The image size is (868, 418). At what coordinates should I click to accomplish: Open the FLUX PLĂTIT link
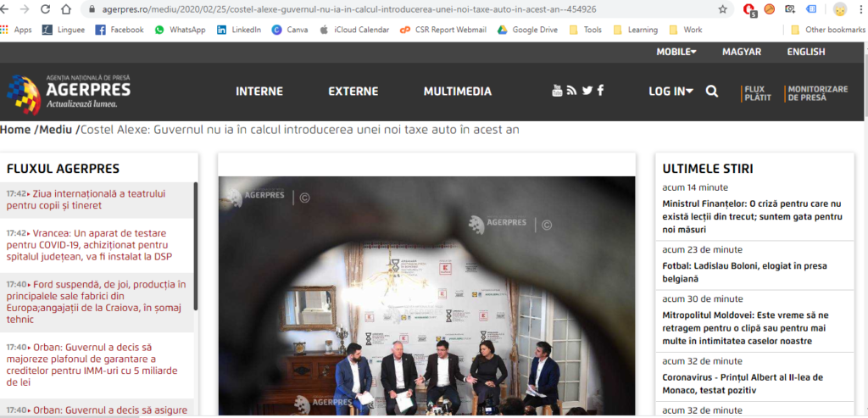pyautogui.click(x=757, y=93)
